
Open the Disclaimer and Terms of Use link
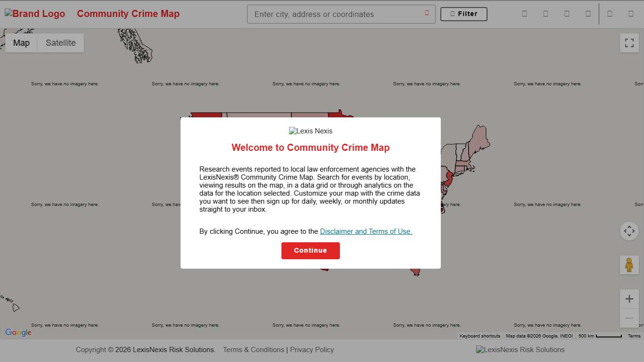[366, 231]
